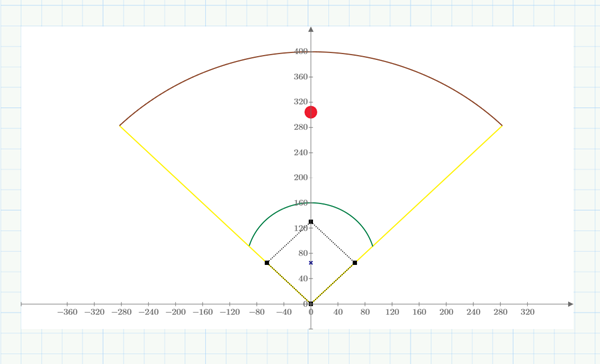Image resolution: width=600 pixels, height=364 pixels.
Task: Click the x-axis tick label "−280"
Action: click(121, 312)
